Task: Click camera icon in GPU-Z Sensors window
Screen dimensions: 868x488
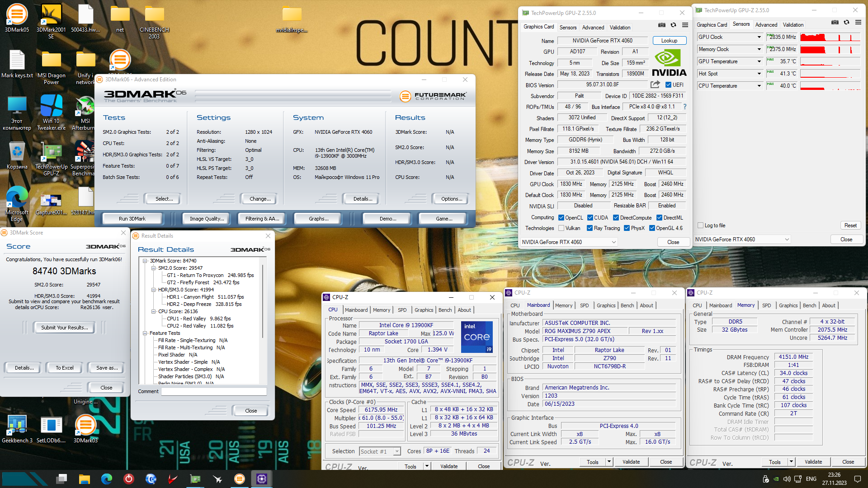Action: pos(835,23)
